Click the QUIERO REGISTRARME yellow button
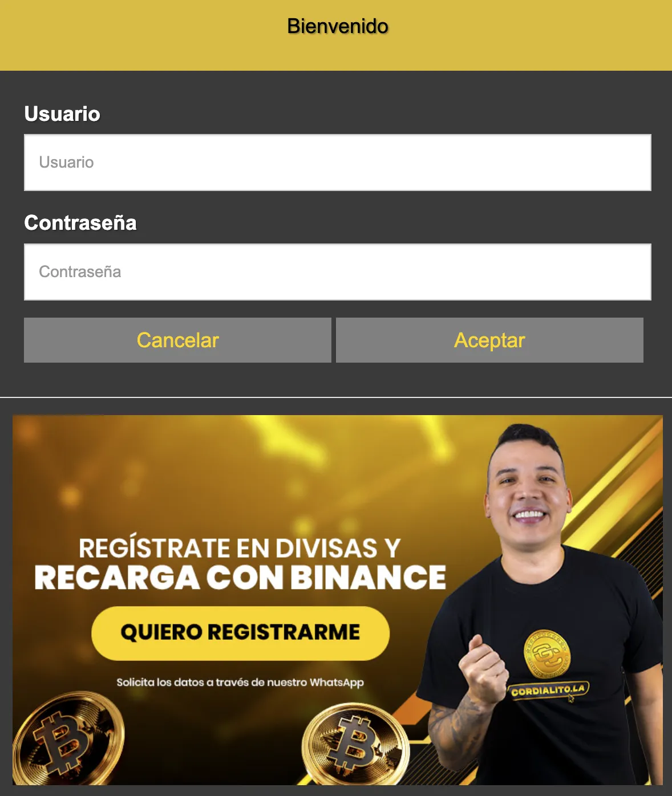The height and width of the screenshot is (796, 672). [240, 633]
